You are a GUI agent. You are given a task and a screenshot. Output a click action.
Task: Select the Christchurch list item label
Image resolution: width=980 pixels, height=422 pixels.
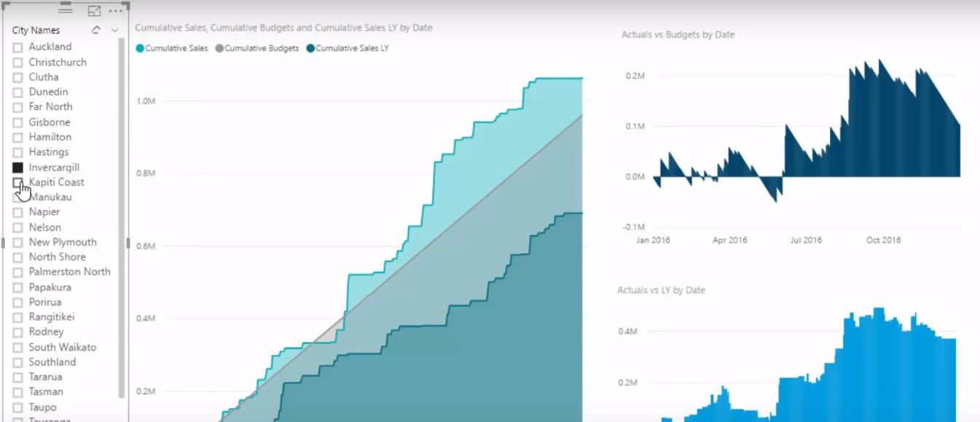click(x=58, y=62)
